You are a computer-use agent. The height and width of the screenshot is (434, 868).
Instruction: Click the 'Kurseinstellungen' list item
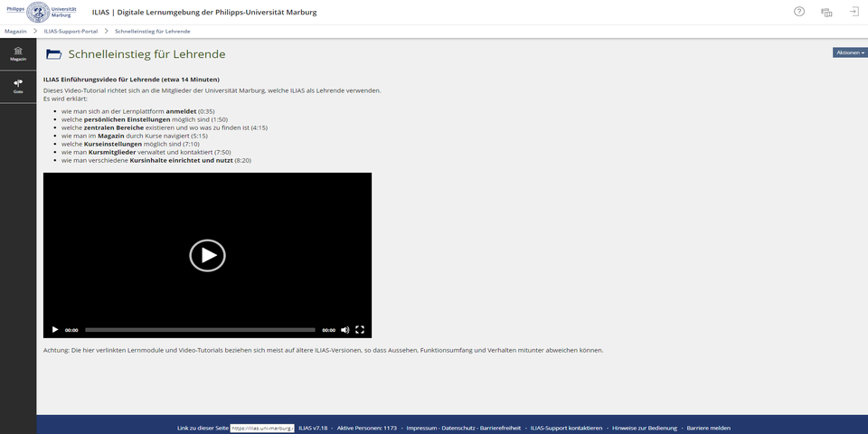[x=130, y=144]
